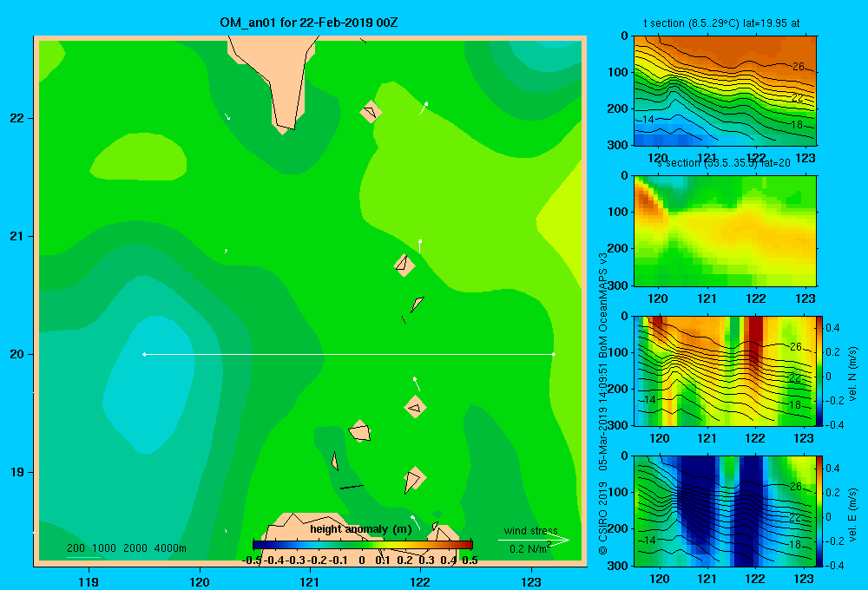Click the "t section (8.5..29°C)" panel title
Screen dimensions: 868x590
[691, 23]
